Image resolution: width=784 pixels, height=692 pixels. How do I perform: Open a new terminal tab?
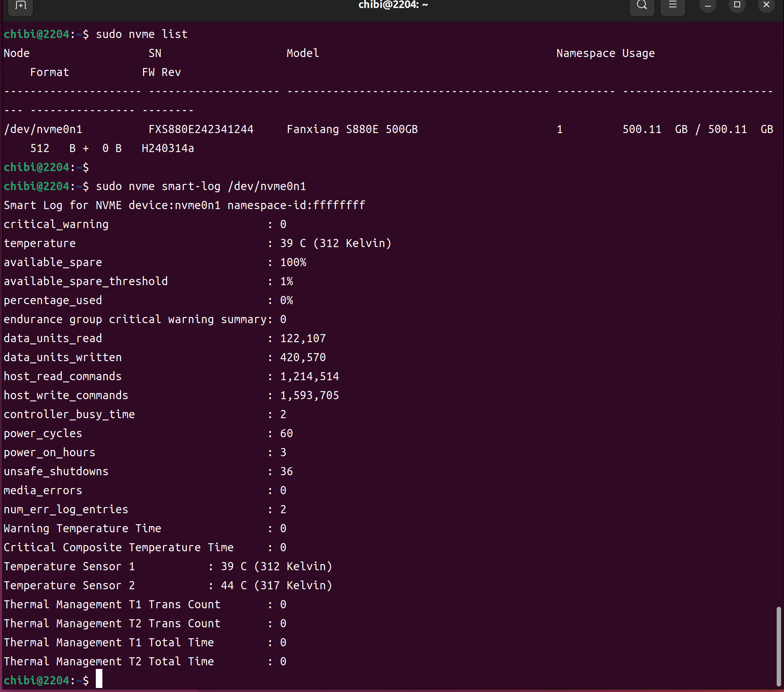(x=21, y=5)
